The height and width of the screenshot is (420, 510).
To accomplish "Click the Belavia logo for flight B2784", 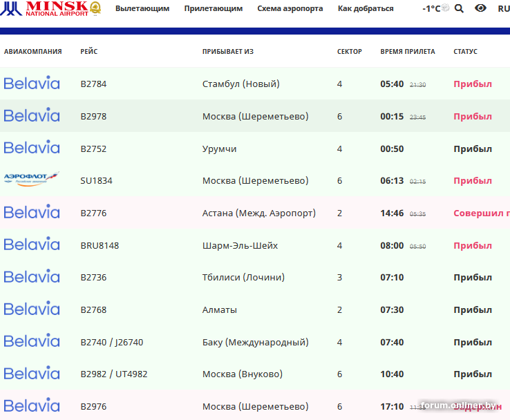I will [32, 83].
